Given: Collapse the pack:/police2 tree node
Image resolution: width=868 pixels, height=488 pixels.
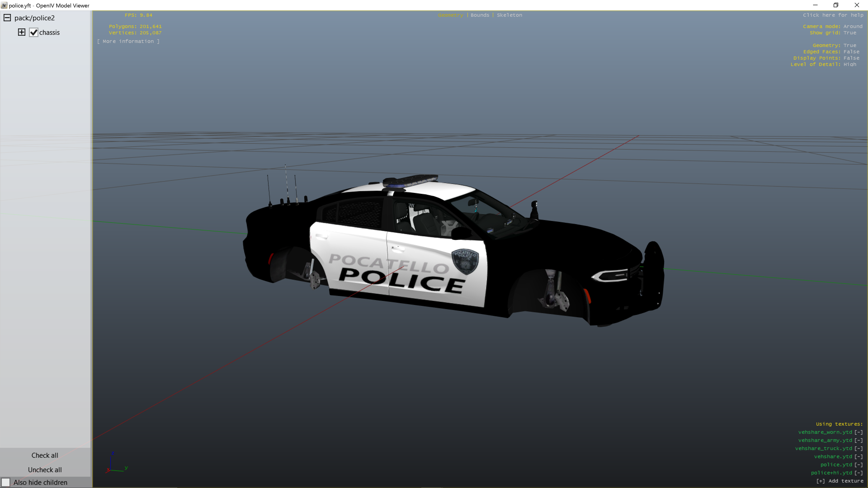Looking at the screenshot, I should click(7, 18).
